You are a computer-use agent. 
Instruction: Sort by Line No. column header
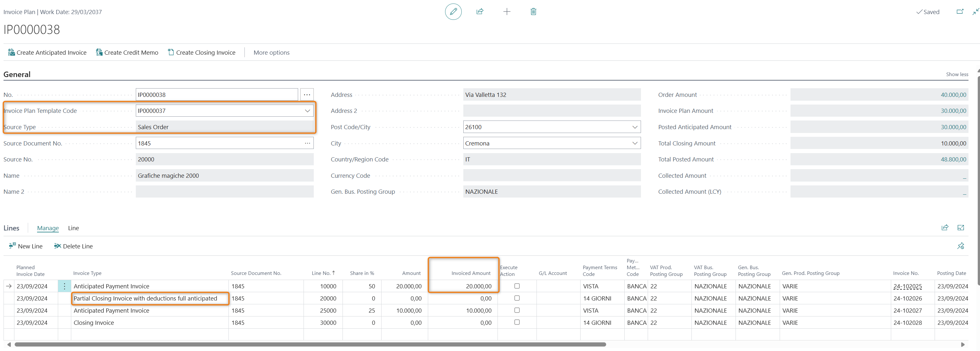pos(323,273)
